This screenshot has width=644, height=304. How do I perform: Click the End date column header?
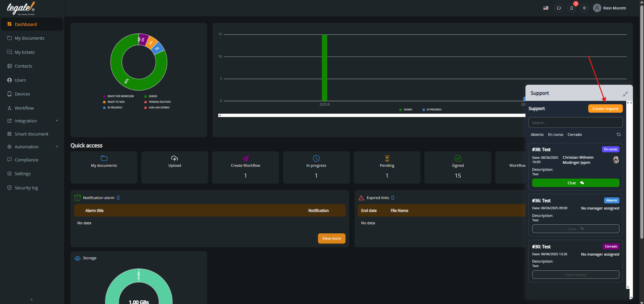[x=369, y=211]
